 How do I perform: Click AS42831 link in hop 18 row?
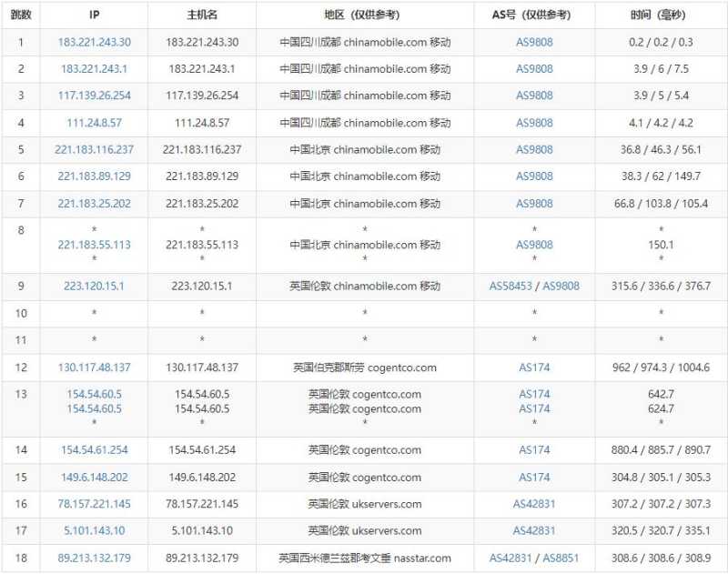point(511,558)
